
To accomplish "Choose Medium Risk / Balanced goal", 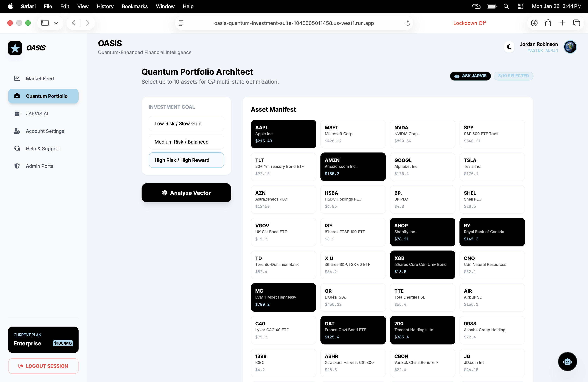I will pos(186,142).
